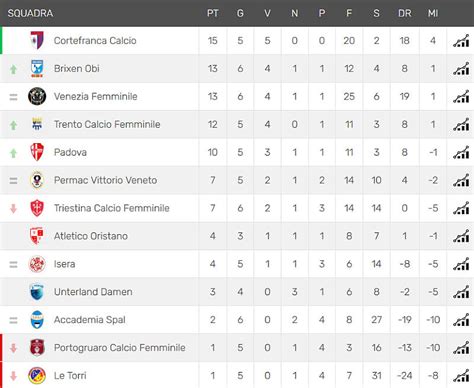Open the chart icon for Le Torri
Viewport: 474px width, 388px height.
461,376
